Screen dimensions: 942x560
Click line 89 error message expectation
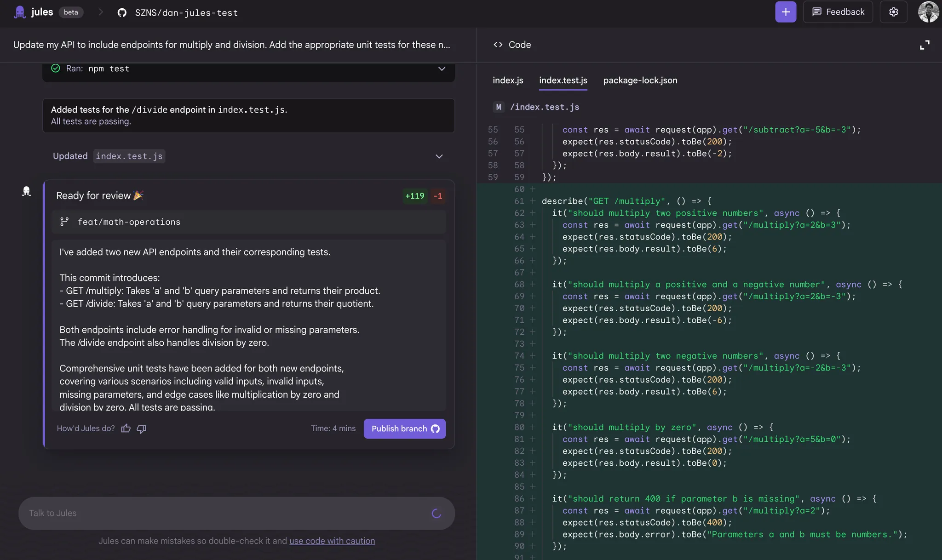735,534
